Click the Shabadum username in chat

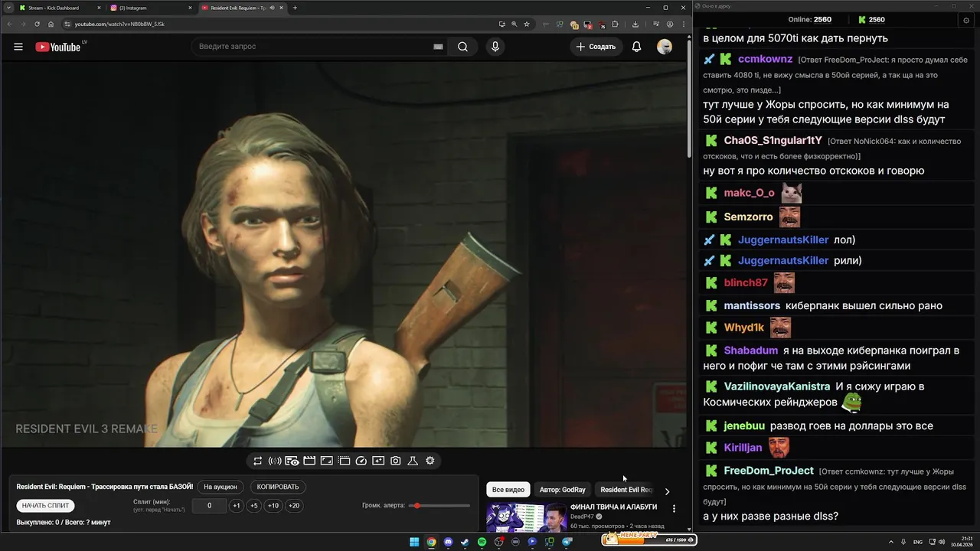(x=751, y=350)
